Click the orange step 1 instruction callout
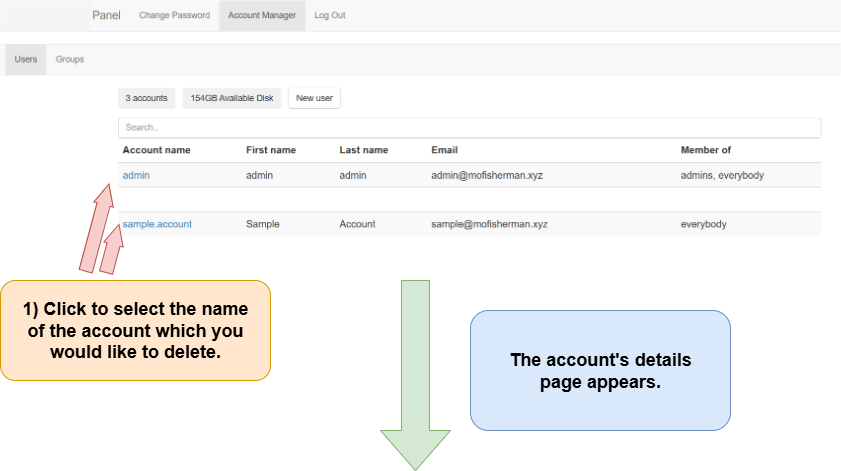841x471 pixels. 135,330
